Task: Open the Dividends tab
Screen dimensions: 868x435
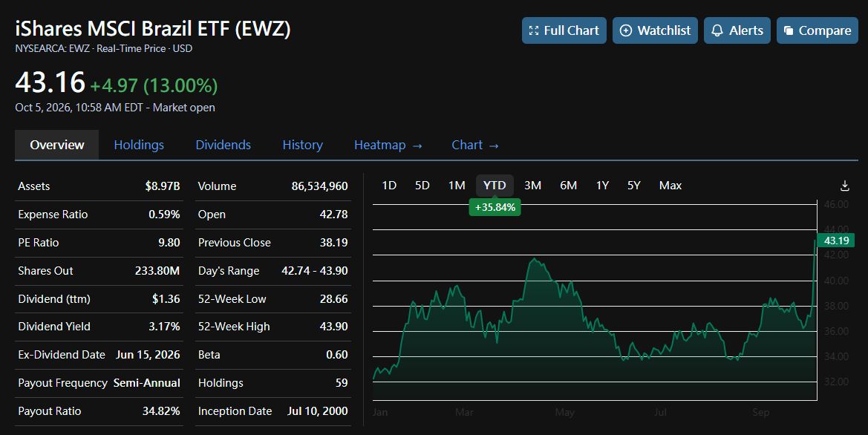Action: pos(223,145)
